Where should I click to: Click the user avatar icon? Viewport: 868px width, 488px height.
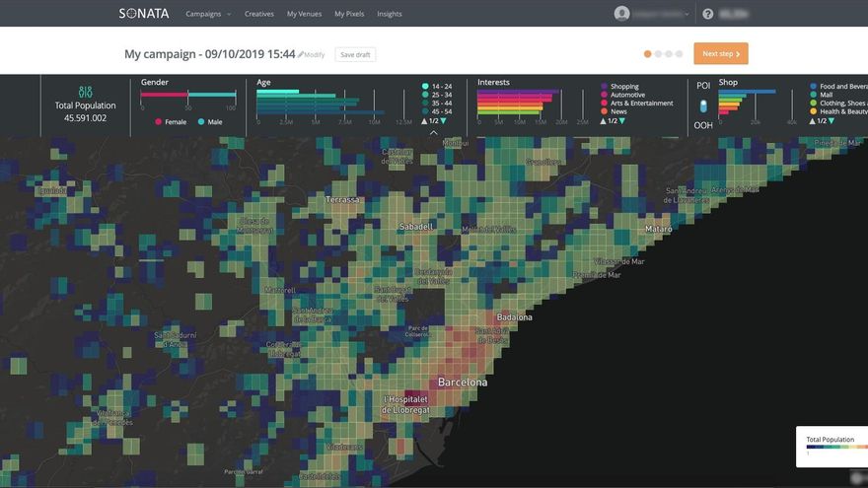pos(621,14)
